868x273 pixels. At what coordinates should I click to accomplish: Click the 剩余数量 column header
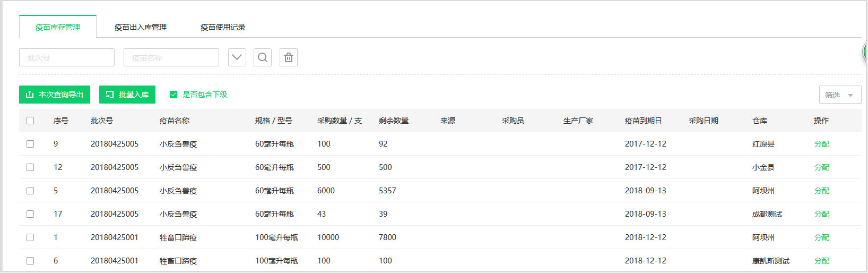click(394, 121)
